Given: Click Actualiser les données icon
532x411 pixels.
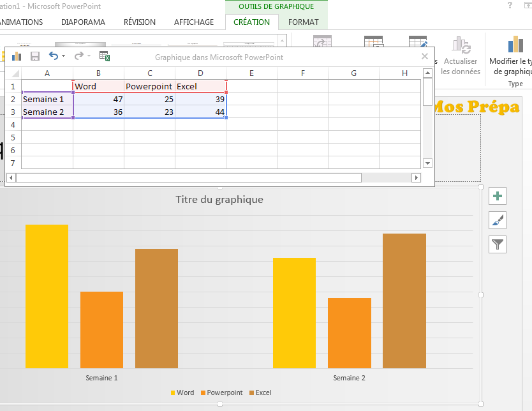Looking at the screenshot, I should coord(461,45).
